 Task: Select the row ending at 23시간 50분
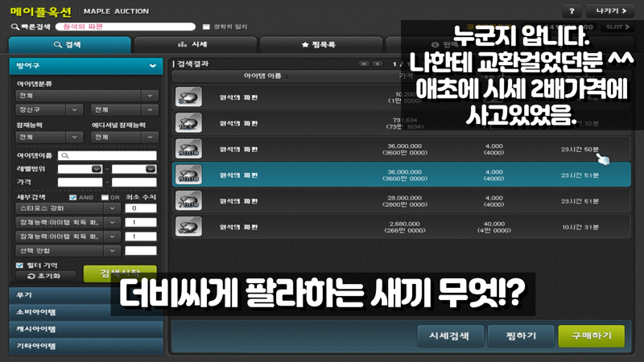click(x=401, y=150)
